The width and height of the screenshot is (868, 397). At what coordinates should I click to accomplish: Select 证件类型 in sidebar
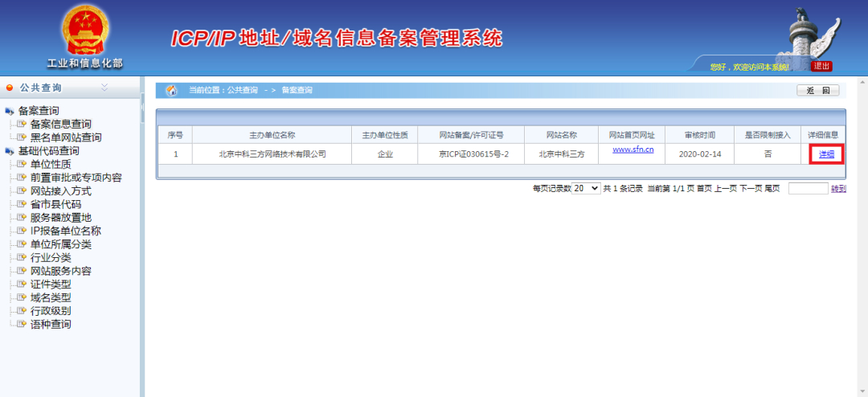click(x=51, y=284)
